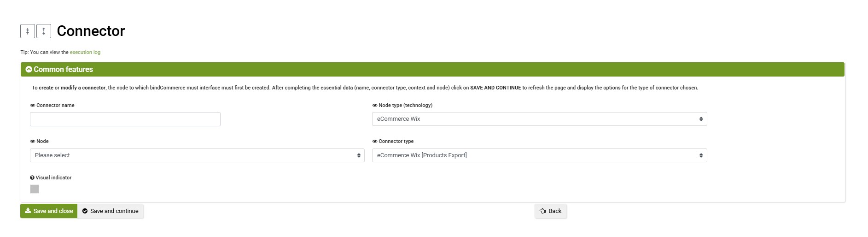
Task: Click the eye icon next to Connector name
Action: (x=33, y=105)
